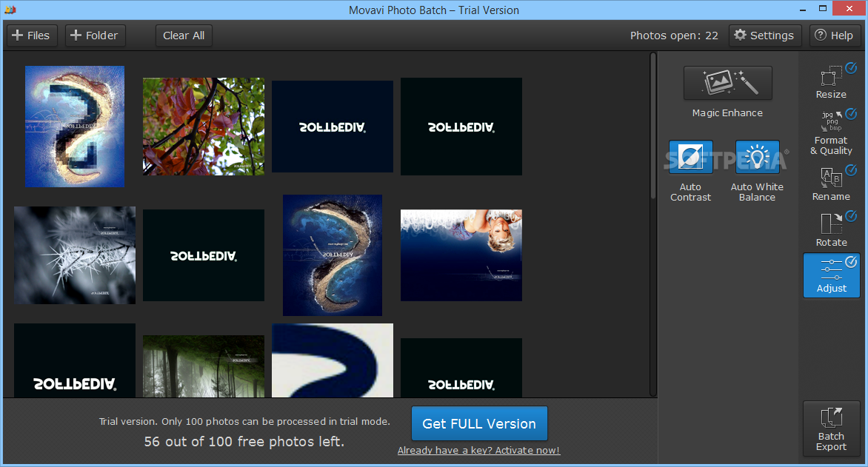Click the Magic Enhance button

point(727,83)
